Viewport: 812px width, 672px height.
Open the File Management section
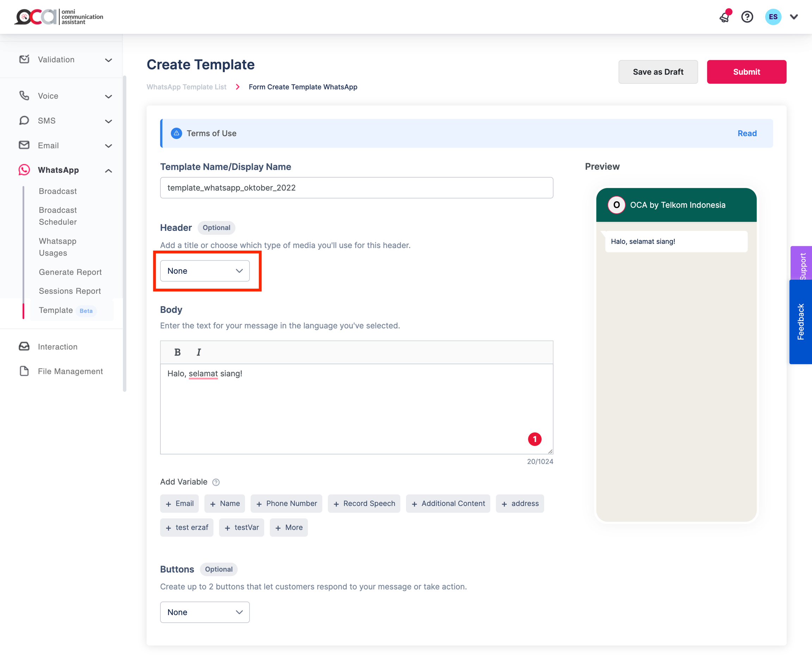(70, 371)
